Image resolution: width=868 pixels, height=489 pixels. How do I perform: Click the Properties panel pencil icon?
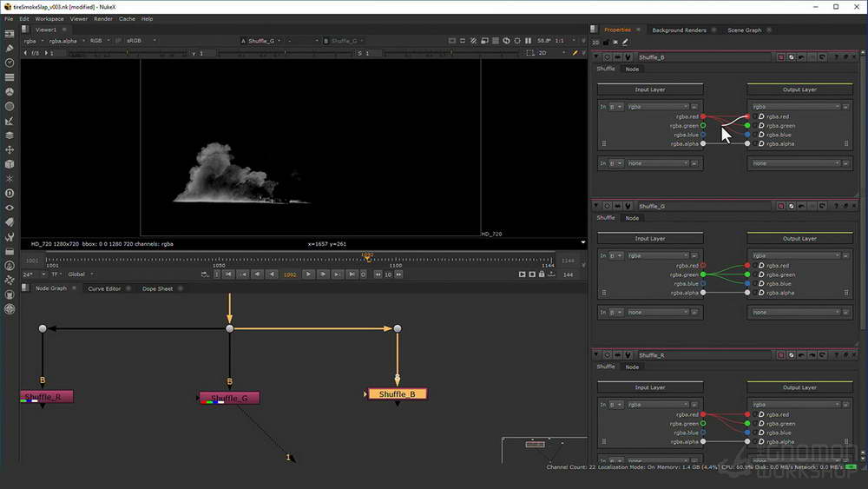(x=625, y=42)
